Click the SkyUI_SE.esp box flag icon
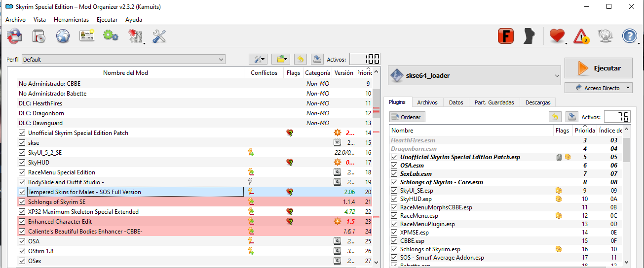This screenshot has width=644, height=268. coord(559,190)
